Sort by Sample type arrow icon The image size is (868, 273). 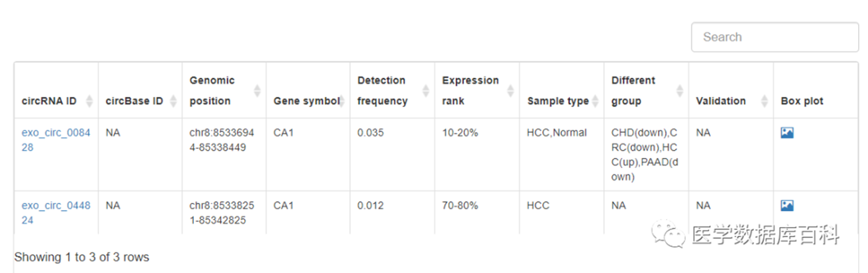tap(595, 101)
